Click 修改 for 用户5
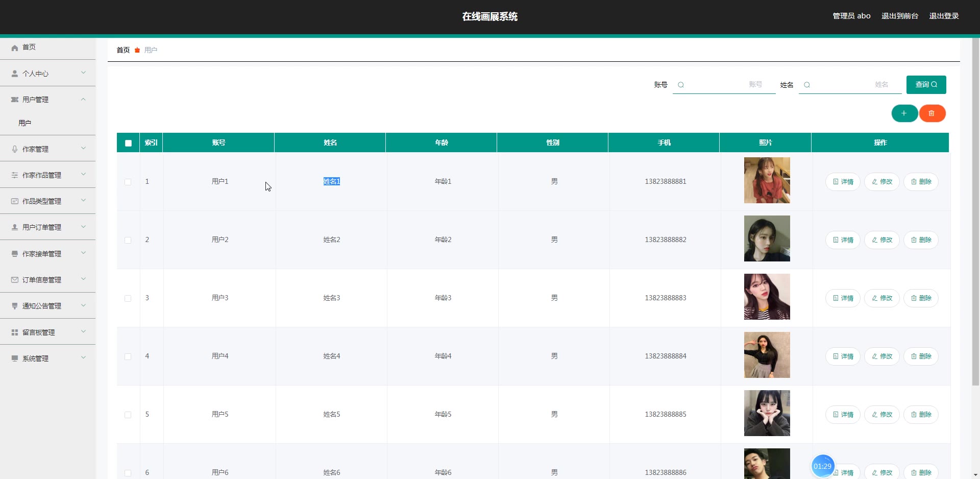This screenshot has height=479, width=980. pos(882,415)
